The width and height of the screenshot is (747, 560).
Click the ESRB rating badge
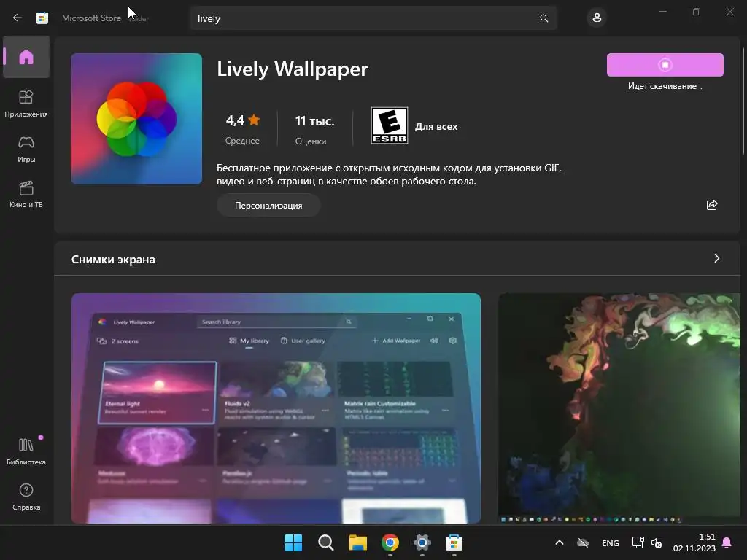(x=390, y=125)
